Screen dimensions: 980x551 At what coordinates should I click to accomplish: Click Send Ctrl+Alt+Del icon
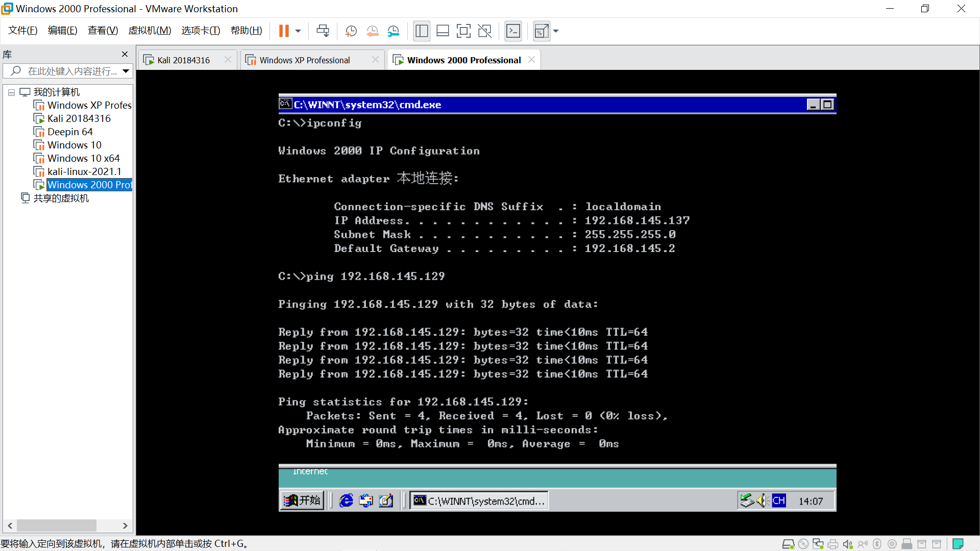pos(323,31)
